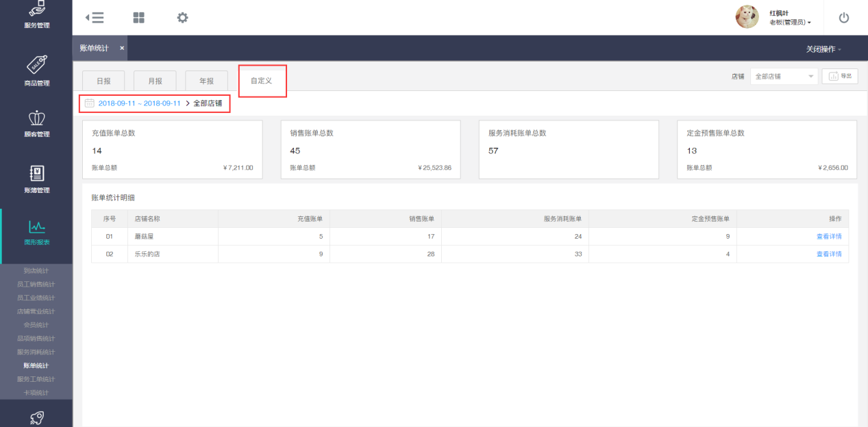Open 账簿管理 ledger icon in sidebar

click(x=36, y=179)
